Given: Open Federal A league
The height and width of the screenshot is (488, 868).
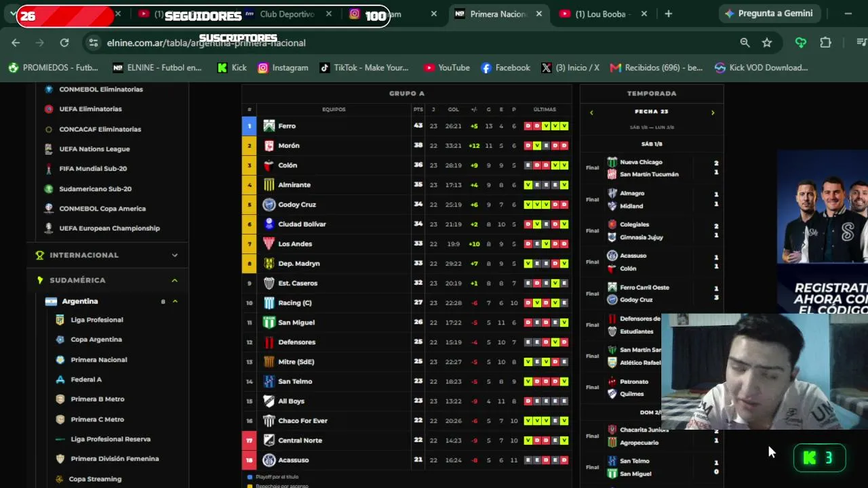Looking at the screenshot, I should pos(86,380).
